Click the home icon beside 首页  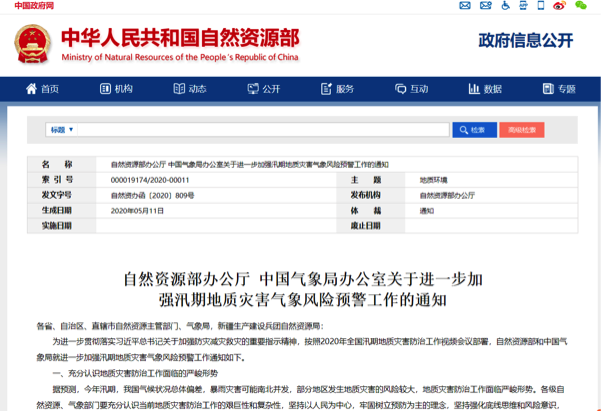tap(30, 89)
